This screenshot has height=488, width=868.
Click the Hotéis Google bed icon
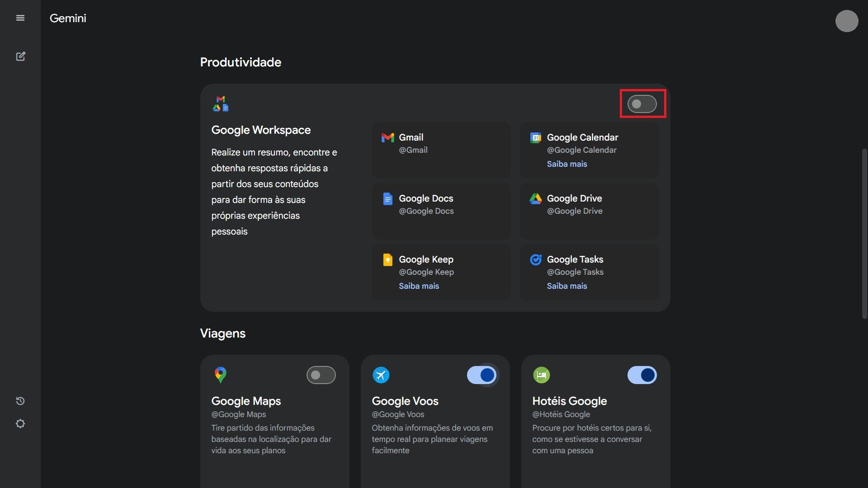coord(542,375)
